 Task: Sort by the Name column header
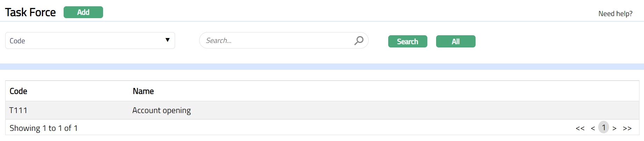[143, 91]
